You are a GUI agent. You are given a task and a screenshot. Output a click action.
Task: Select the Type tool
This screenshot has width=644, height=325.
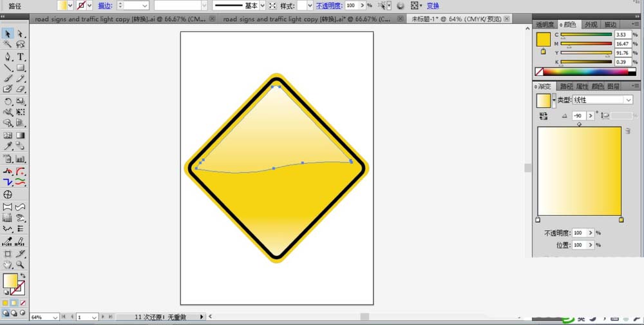pyautogui.click(x=20, y=57)
